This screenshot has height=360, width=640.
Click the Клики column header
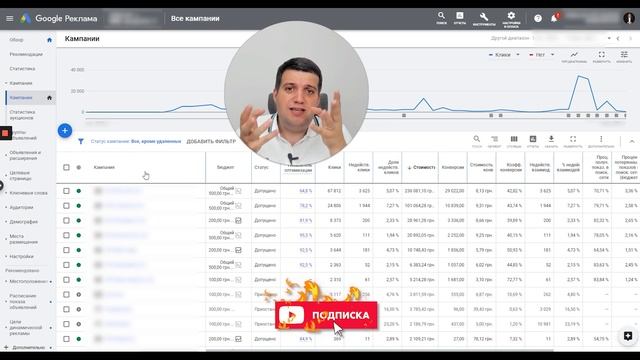click(x=334, y=167)
